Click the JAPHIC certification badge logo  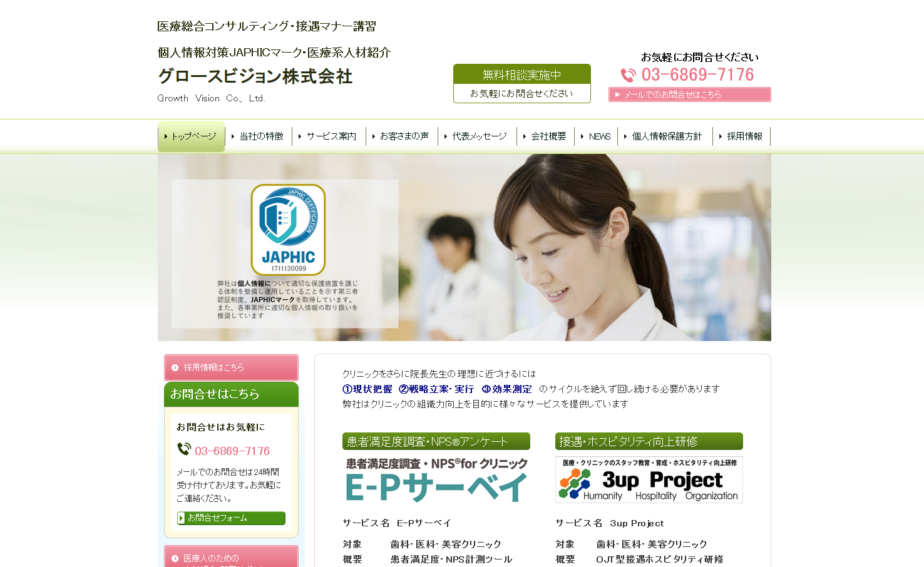click(288, 230)
